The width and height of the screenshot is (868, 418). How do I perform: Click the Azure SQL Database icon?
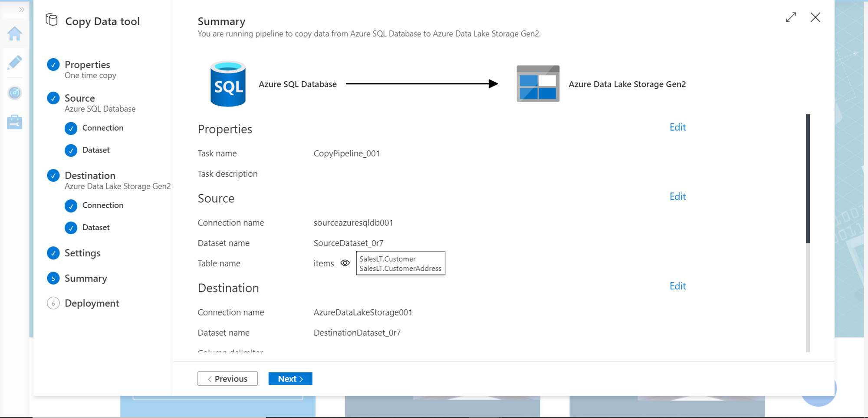click(228, 84)
